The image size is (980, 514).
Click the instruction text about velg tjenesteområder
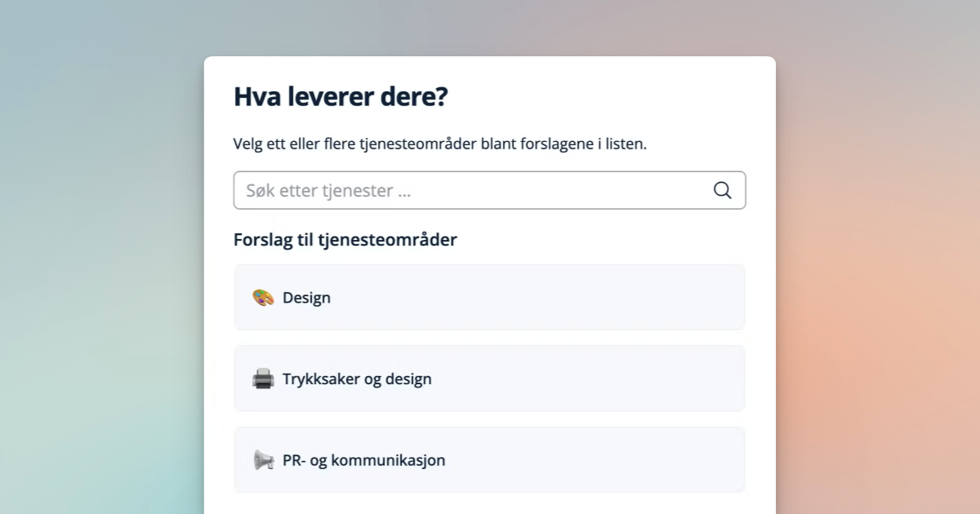440,142
